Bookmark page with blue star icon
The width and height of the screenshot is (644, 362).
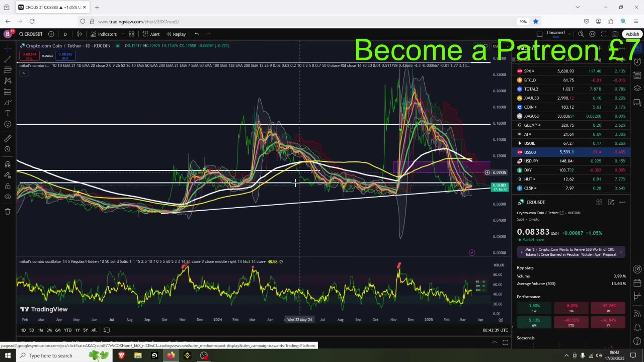(x=536, y=21)
